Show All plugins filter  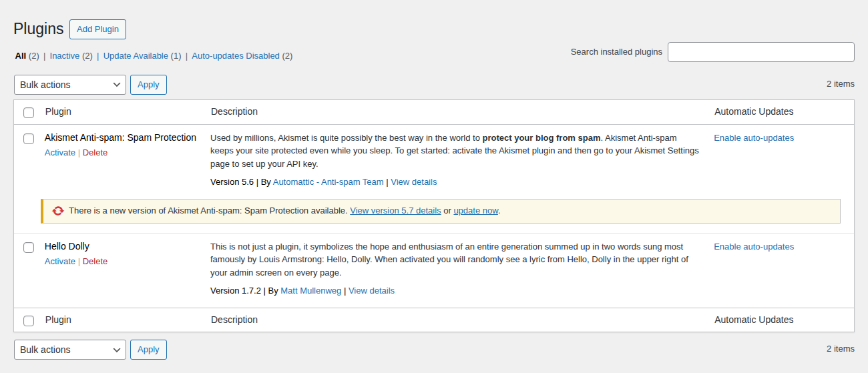(x=21, y=56)
